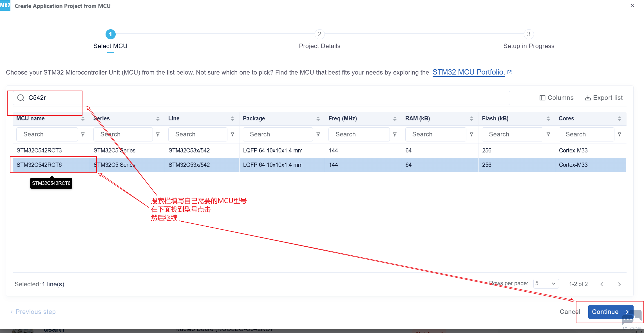The height and width of the screenshot is (333, 644).
Task: Sort the Flash (kB) column with arrows
Action: pos(548,119)
